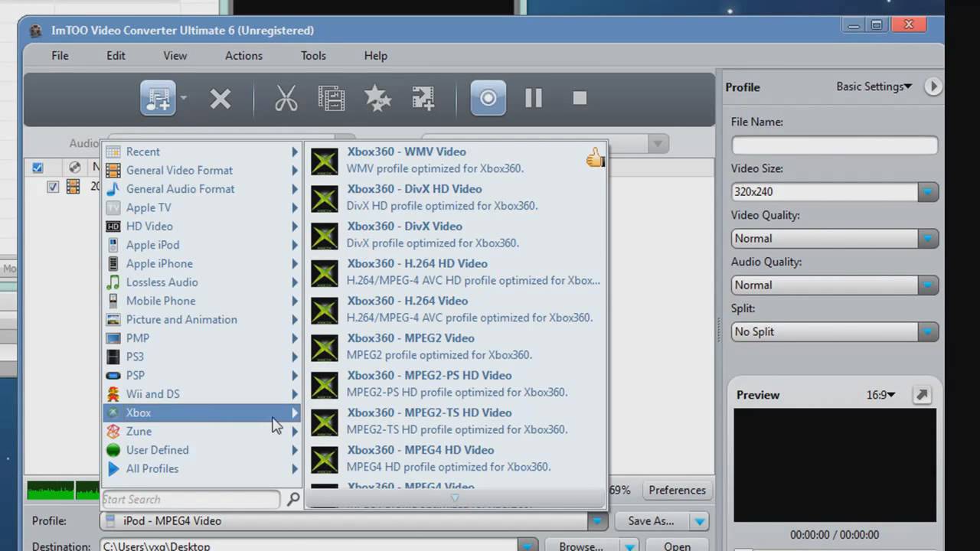Screen dimensions: 980x551
Task: Click the All Profiles arrow icon
Action: click(113, 468)
